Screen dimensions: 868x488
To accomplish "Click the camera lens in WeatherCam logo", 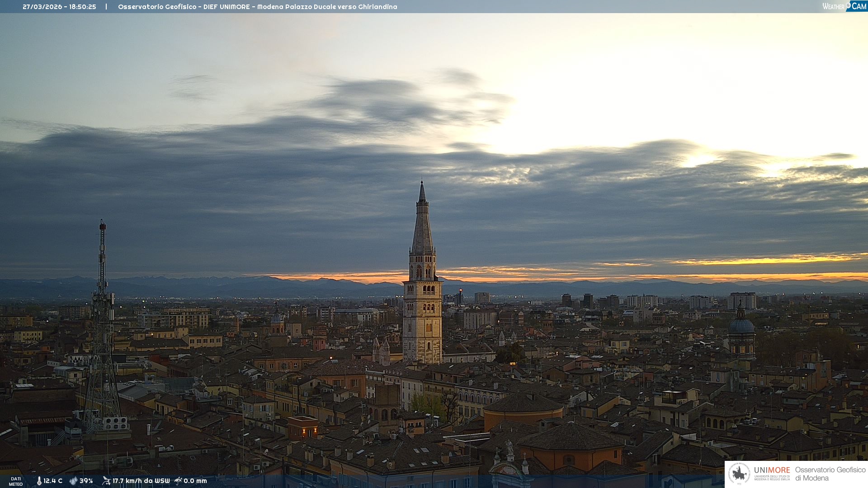I will [848, 5].
